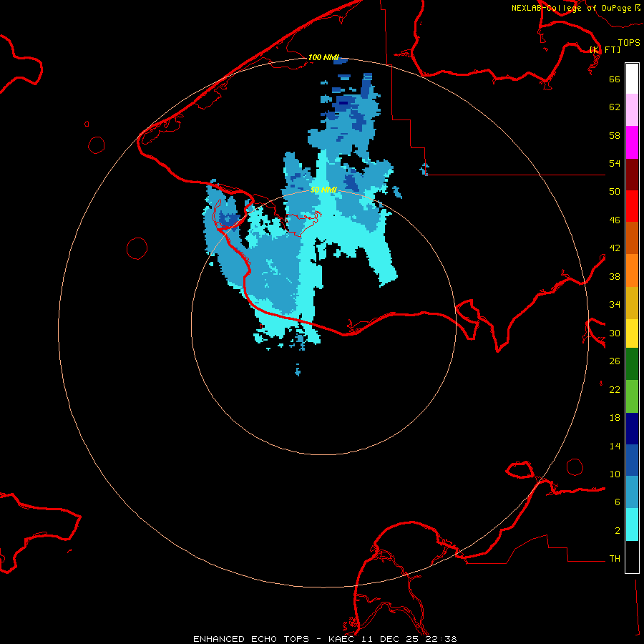Image resolution: width=644 pixels, height=644 pixels.
Task: Click the 26 legend value
Action: click(615, 361)
